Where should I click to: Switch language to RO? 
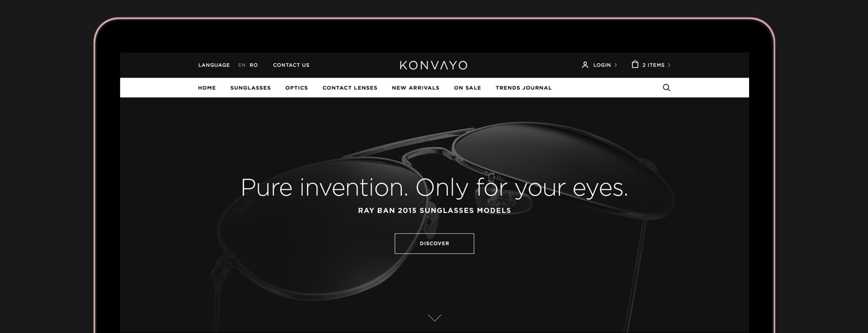point(253,65)
